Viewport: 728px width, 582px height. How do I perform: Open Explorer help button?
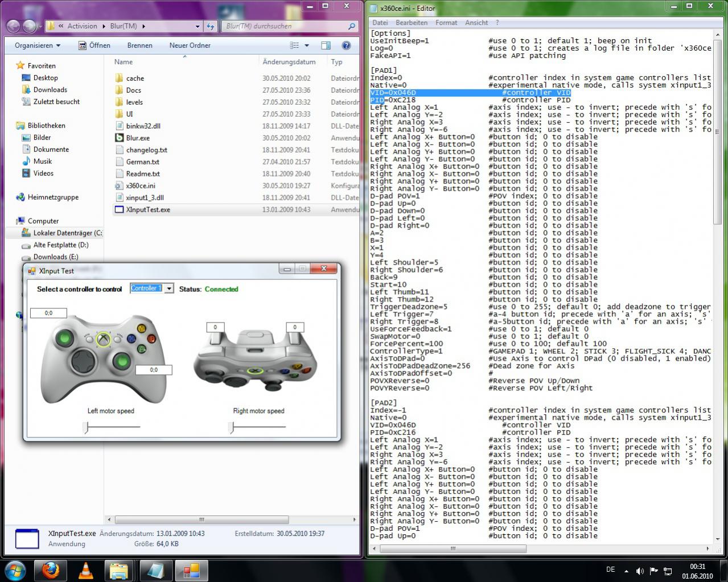point(346,46)
